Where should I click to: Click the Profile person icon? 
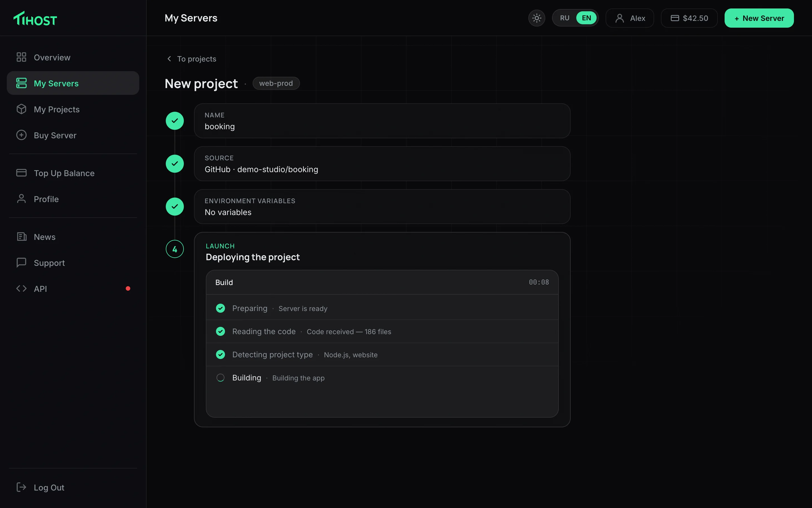(21, 199)
